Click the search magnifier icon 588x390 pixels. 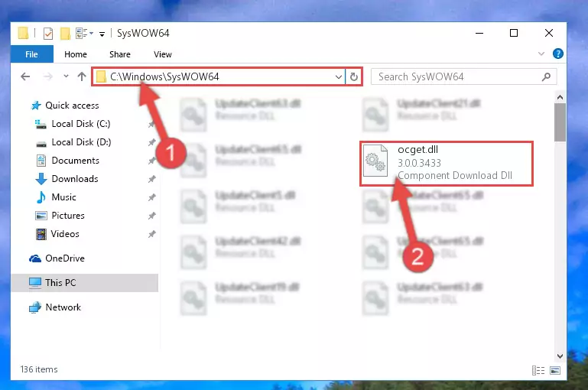click(547, 77)
